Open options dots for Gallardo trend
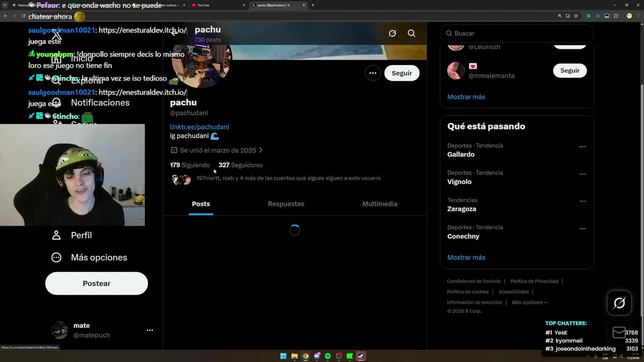Viewport: 644px width, 362px height. point(583,147)
